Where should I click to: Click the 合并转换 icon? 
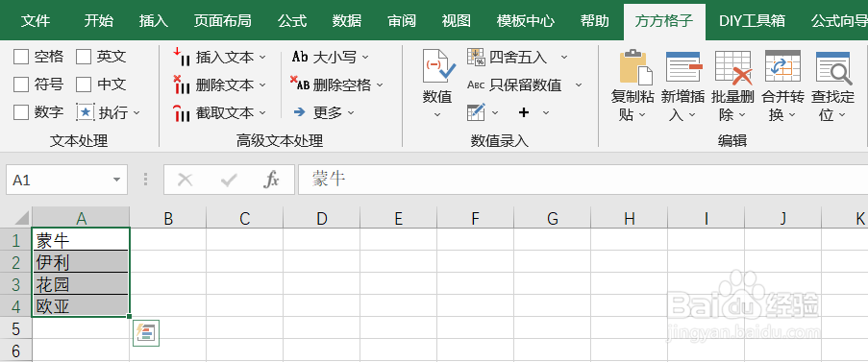point(782,66)
